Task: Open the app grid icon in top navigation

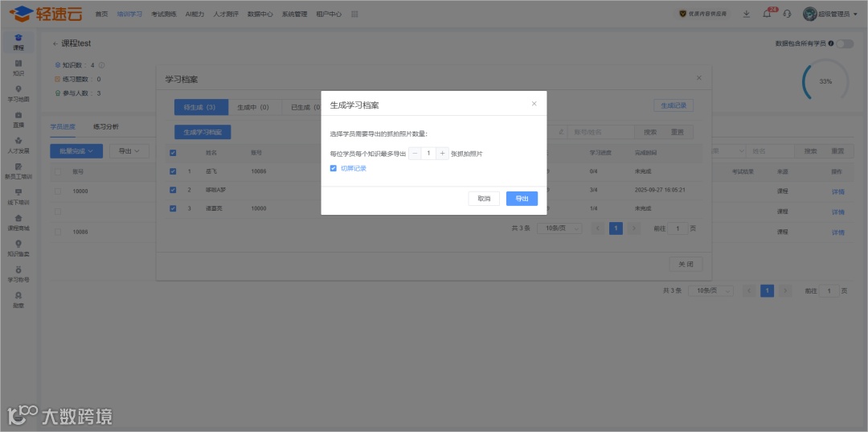Action: tap(354, 14)
